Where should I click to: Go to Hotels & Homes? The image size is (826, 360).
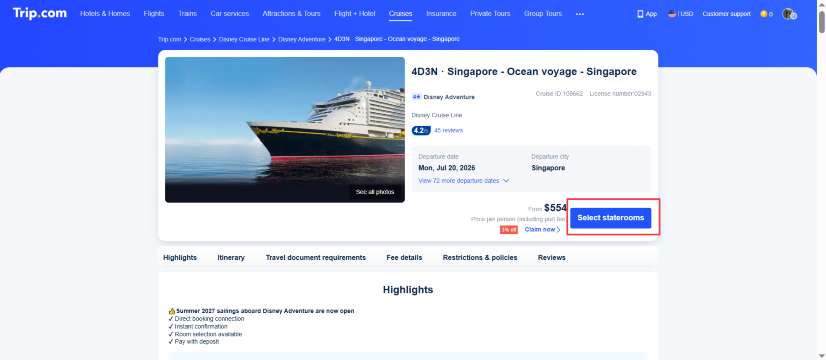tap(105, 14)
